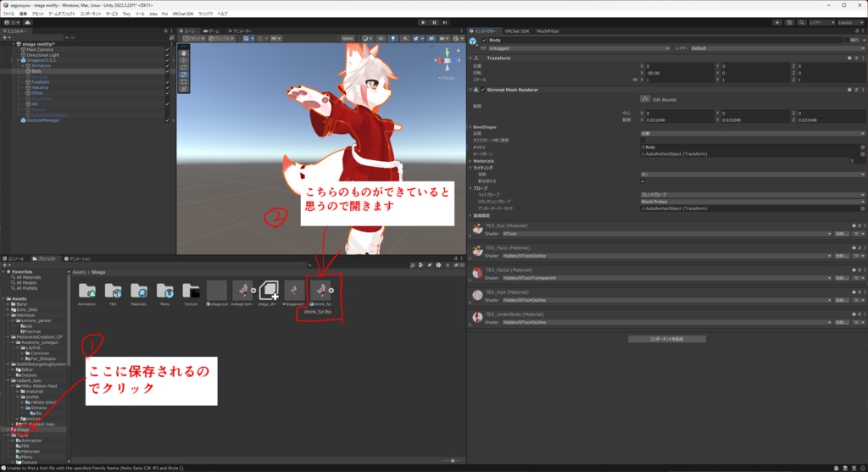
Task: Toggle Hakama active checkbox in hierarchy
Action: click(168, 87)
